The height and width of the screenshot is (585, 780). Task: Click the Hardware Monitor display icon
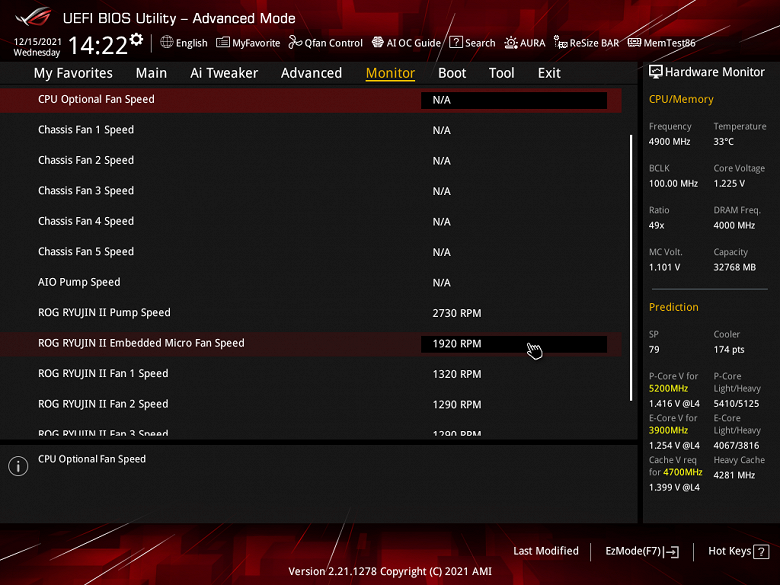[656, 72]
